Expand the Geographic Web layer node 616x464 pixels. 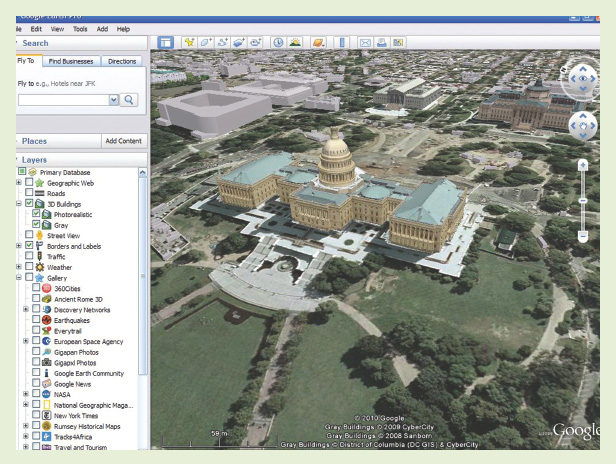[x=19, y=183]
